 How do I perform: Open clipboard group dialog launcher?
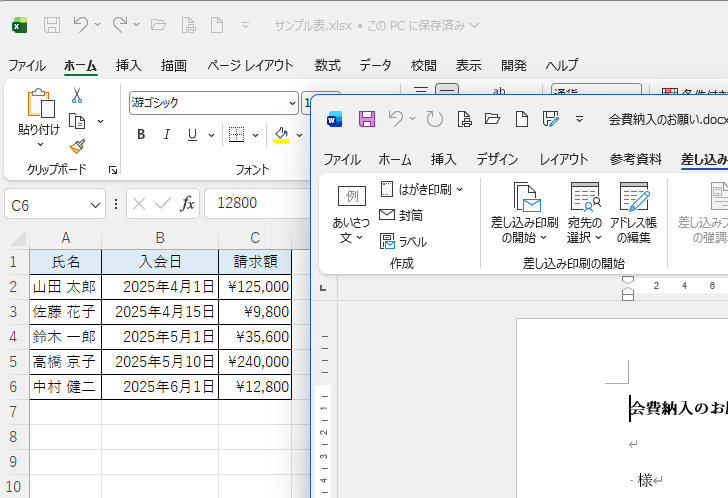coord(113,170)
